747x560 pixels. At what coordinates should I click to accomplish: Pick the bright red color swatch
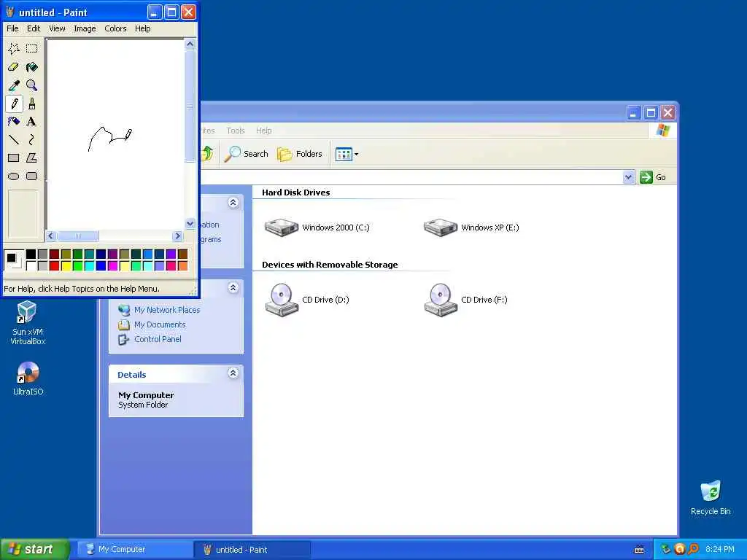(54, 265)
